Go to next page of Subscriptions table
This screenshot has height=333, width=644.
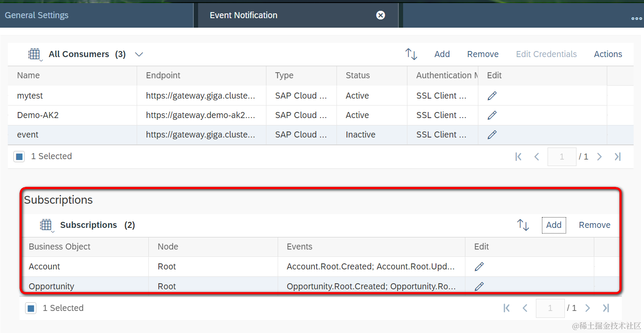[x=587, y=308]
